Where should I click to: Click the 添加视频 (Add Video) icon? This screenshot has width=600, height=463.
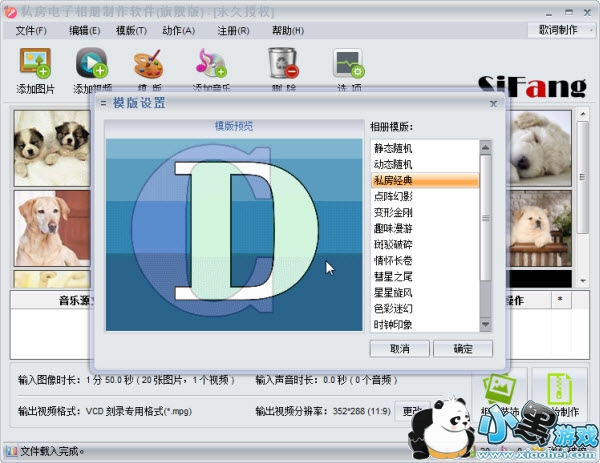tap(91, 64)
